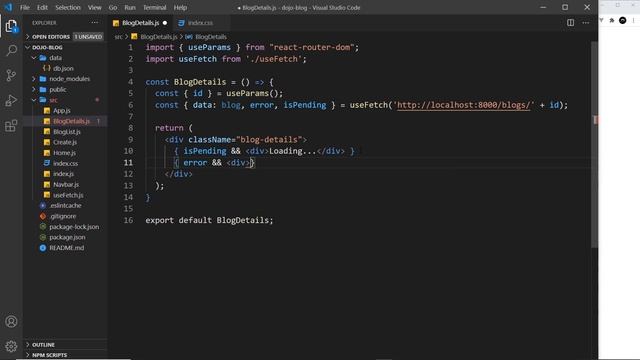Click the Split Editor Right icon
The height and width of the screenshot is (360, 640).
click(x=570, y=23)
